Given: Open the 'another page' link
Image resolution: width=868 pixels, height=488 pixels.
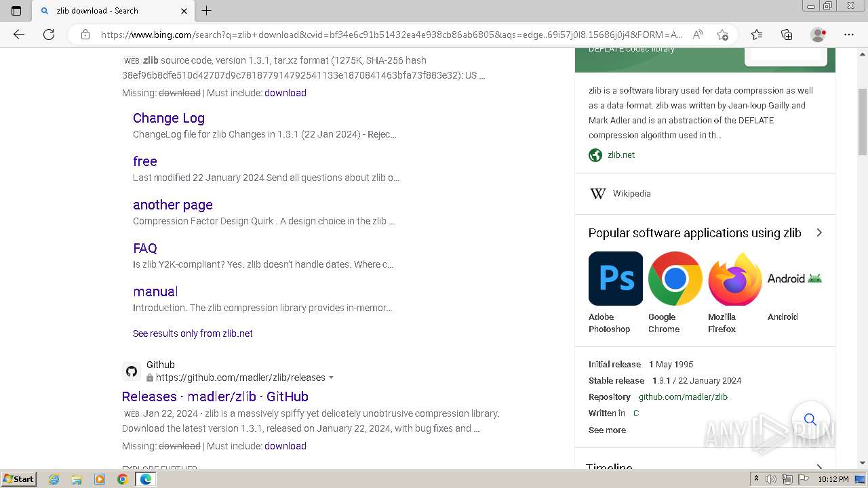Looking at the screenshot, I should tap(173, 205).
